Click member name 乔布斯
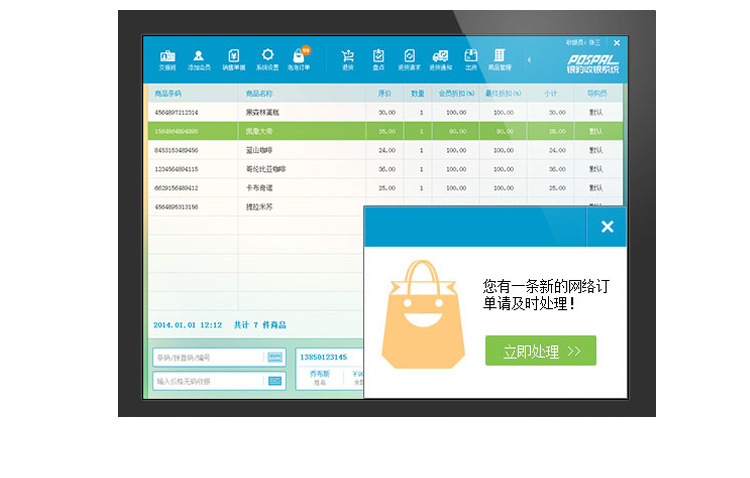The image size is (750, 478). (320, 374)
